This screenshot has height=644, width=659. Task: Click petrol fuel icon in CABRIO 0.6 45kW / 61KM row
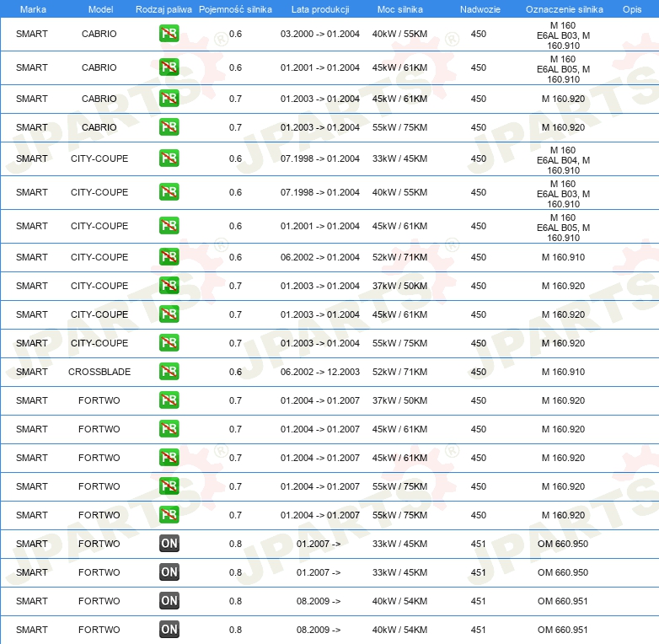click(x=169, y=67)
